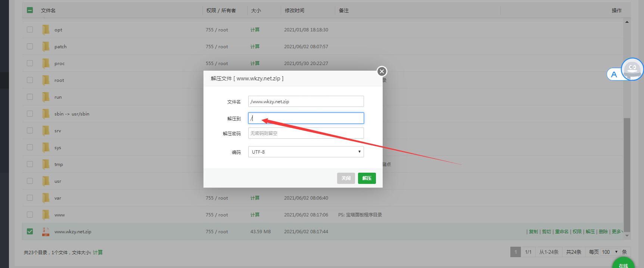Toggle the select-all checkbox in header
Screen dimensions: 644x268
(30, 10)
